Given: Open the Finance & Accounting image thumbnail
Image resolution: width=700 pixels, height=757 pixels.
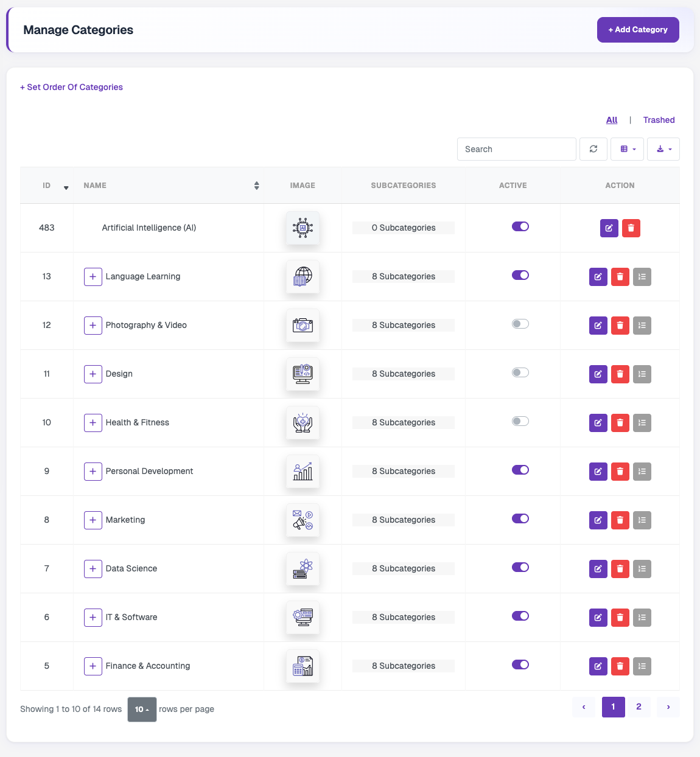Looking at the screenshot, I should coord(303,666).
